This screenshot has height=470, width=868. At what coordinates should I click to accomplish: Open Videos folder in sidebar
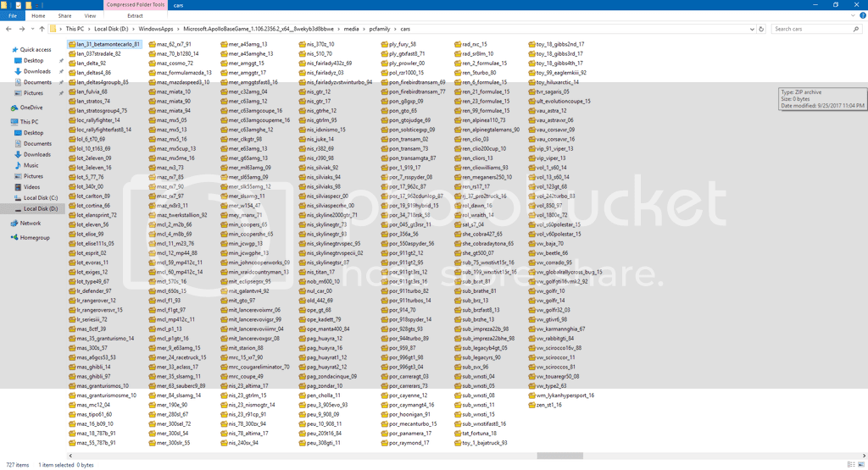tap(31, 187)
